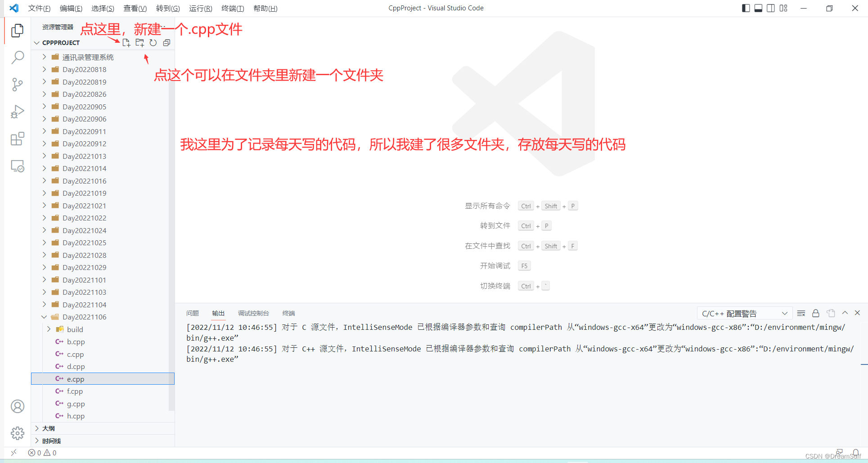The height and width of the screenshot is (463, 868).
Task: Select the Day20220905 folder row
Action: [103, 107]
